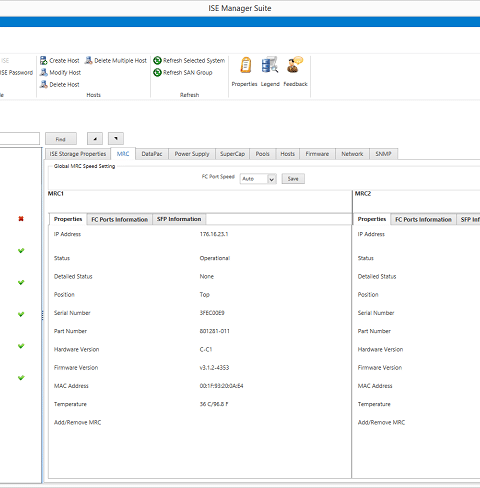Click the Save button for port speed
Image resolution: width=480 pixels, height=488 pixels.
point(293,179)
